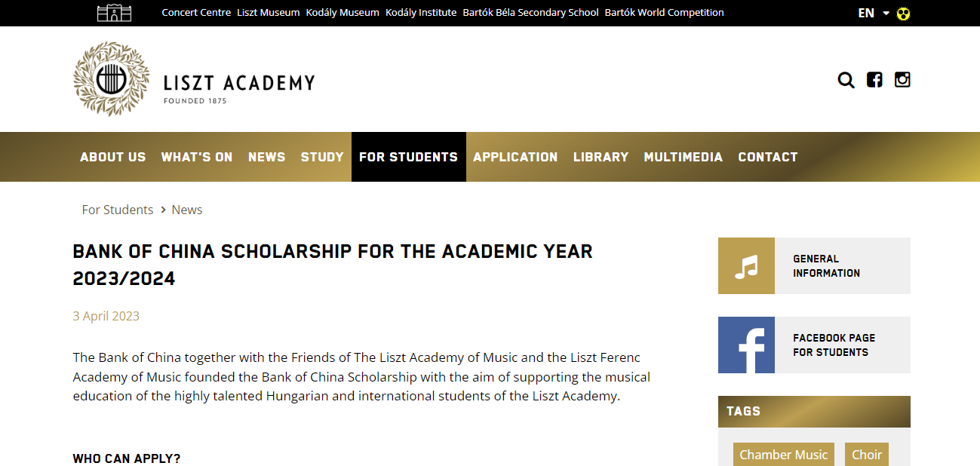The width and height of the screenshot is (980, 466).
Task: Open the site search magnifier
Action: pyautogui.click(x=846, y=80)
